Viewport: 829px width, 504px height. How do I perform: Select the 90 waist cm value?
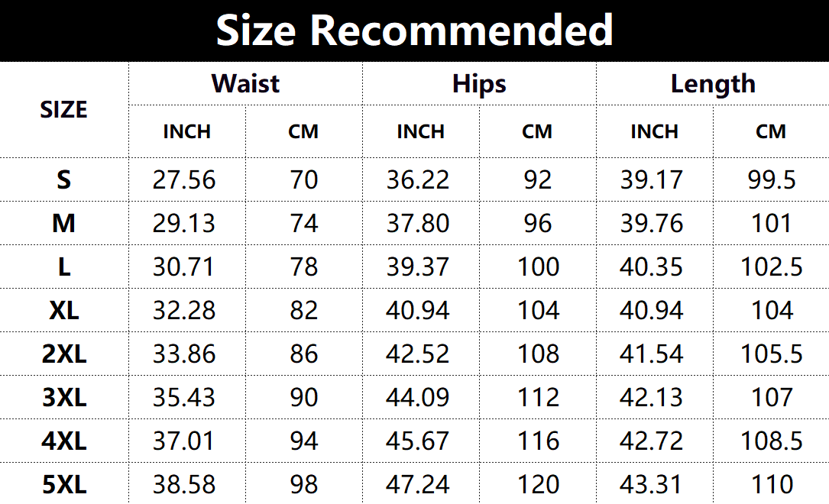[x=304, y=397]
